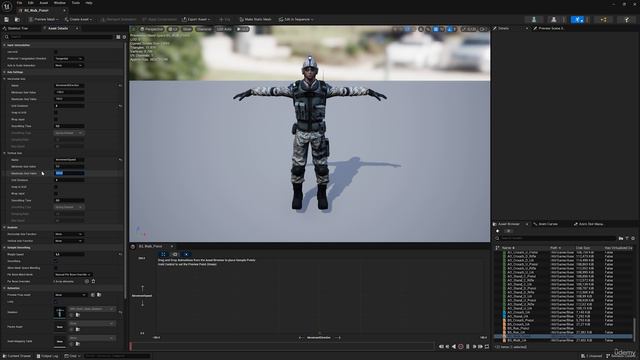Pause the preview playback

coord(468,347)
